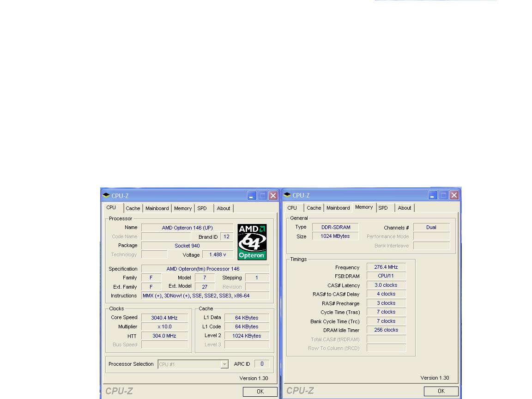The image size is (532, 399).
Task: Click the CPU-Z chip icon in right window title bar
Action: tap(287, 195)
